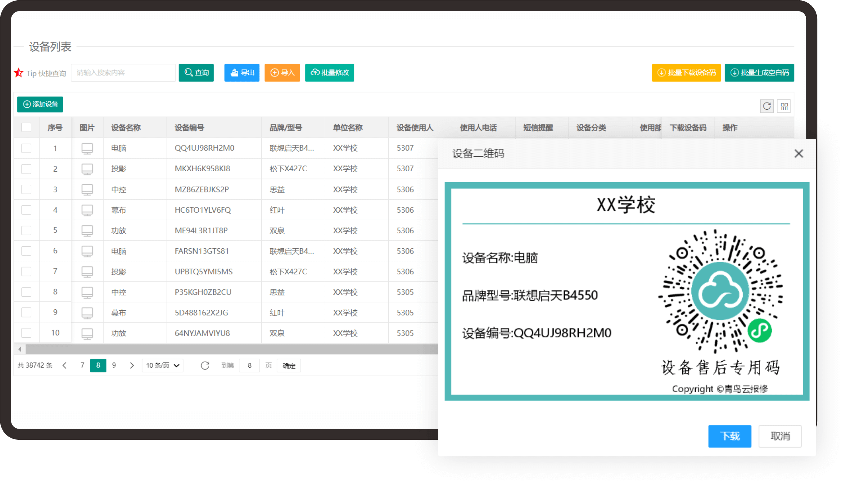Open the column filter grid icon
The height and width of the screenshot is (504, 864).
[784, 106]
